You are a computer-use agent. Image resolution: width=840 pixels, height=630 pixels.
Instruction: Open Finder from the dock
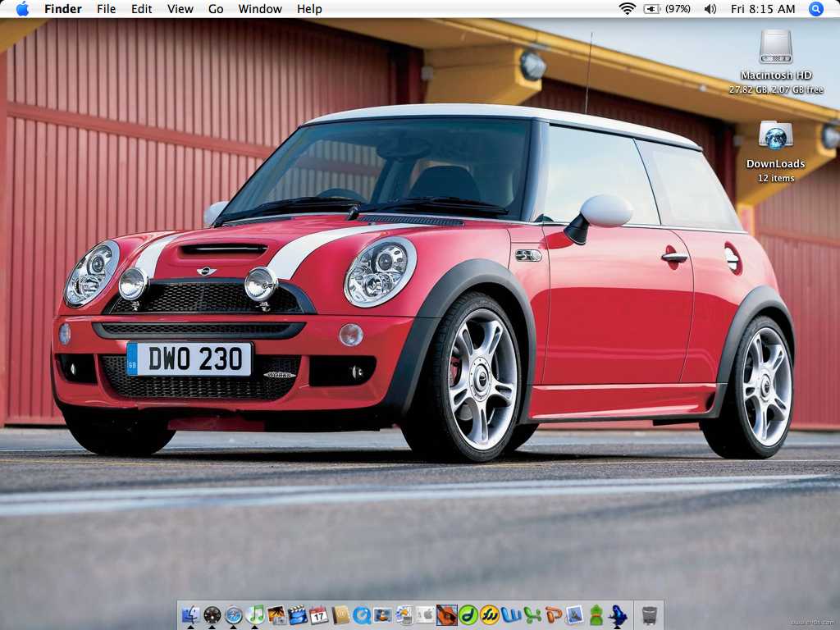click(190, 614)
